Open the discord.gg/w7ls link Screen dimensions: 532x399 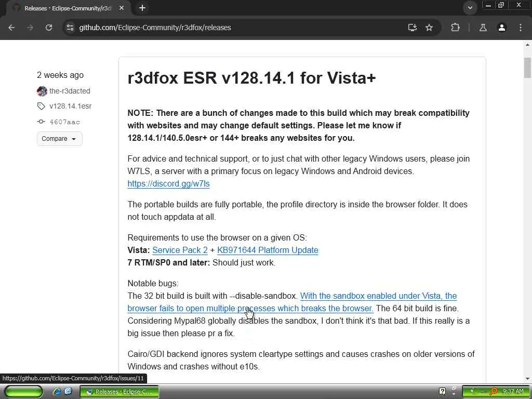(x=169, y=183)
